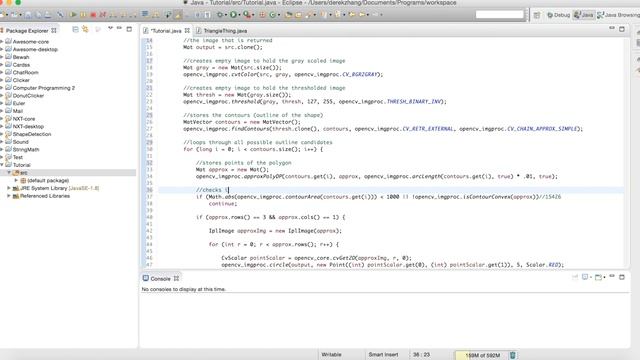Image resolution: width=640 pixels, height=360 pixels.
Task: Click Link with Editor in Package Explorer
Action: pyautogui.click(x=85, y=29)
